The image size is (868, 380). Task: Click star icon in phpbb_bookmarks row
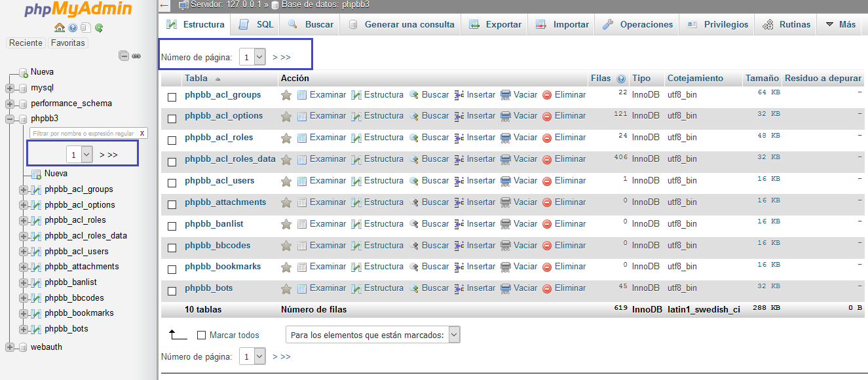point(286,267)
